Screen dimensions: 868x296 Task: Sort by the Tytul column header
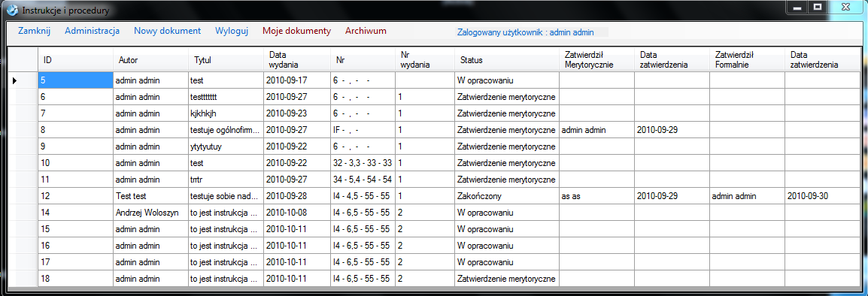click(226, 59)
